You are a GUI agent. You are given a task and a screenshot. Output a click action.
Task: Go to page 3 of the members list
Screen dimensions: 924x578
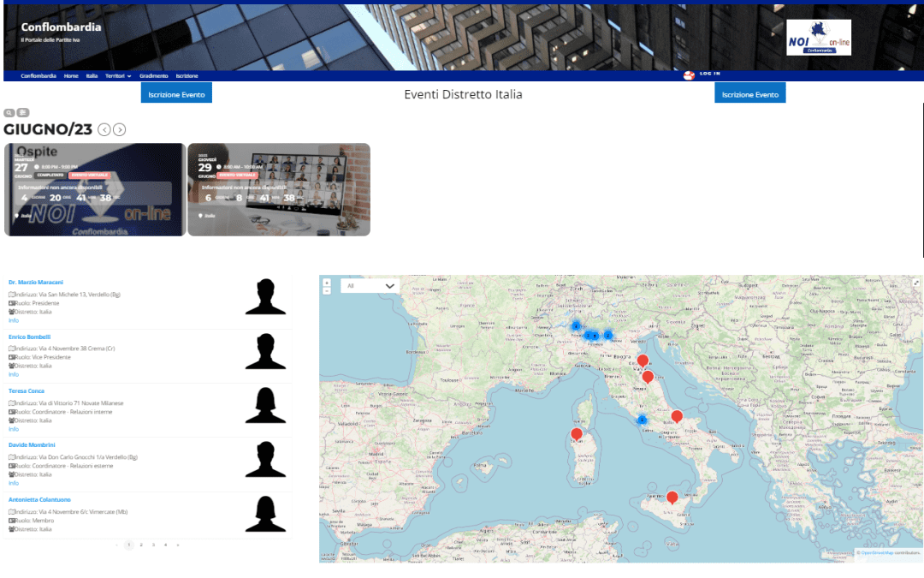click(x=153, y=544)
